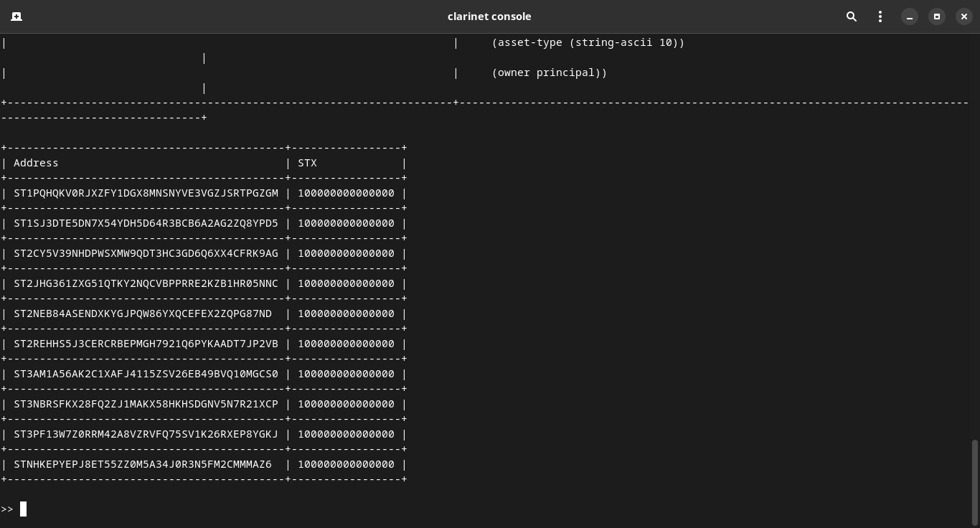Click the (owner principal)) text
The height and width of the screenshot is (528, 980).
(x=550, y=72)
